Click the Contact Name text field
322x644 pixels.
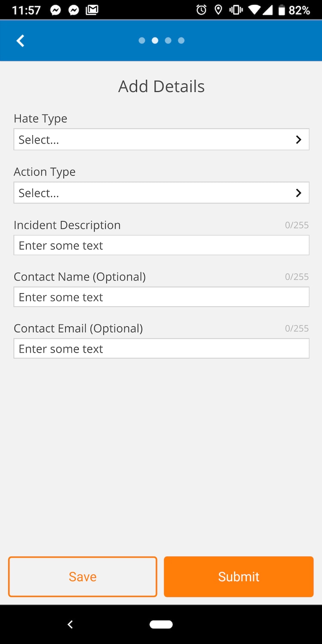tap(161, 297)
